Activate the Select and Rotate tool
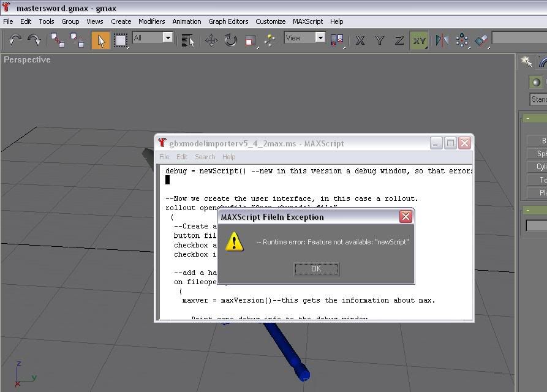Image resolution: width=547 pixels, height=392 pixels. click(x=230, y=40)
